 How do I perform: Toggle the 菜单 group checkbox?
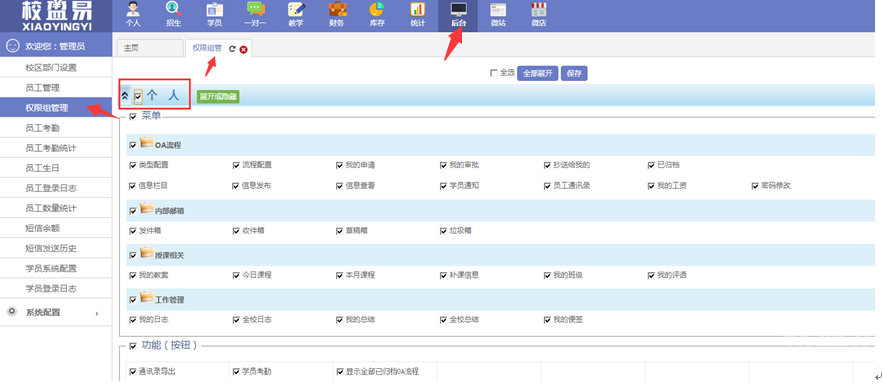[133, 117]
